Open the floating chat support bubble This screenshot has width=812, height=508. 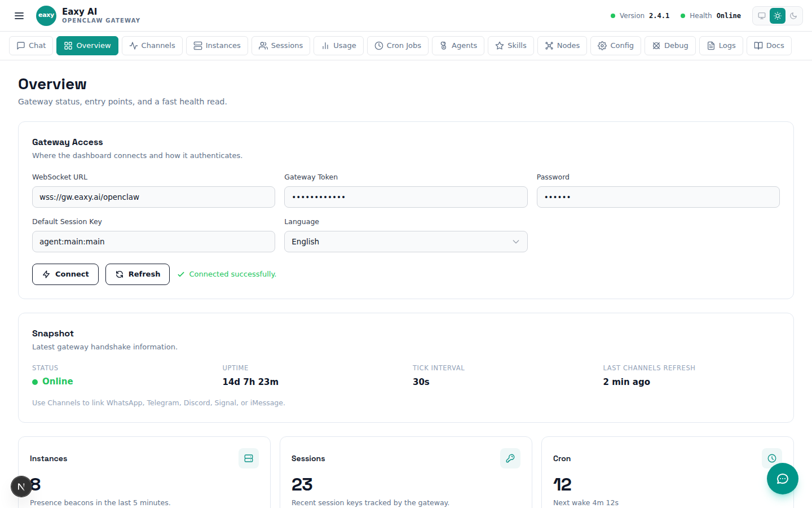coord(783,479)
